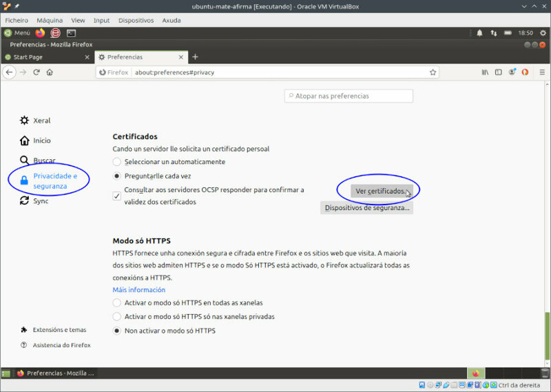Uncheck the OCSP responder query checkbox
Viewport: 551px width, 392px height.
point(116,196)
